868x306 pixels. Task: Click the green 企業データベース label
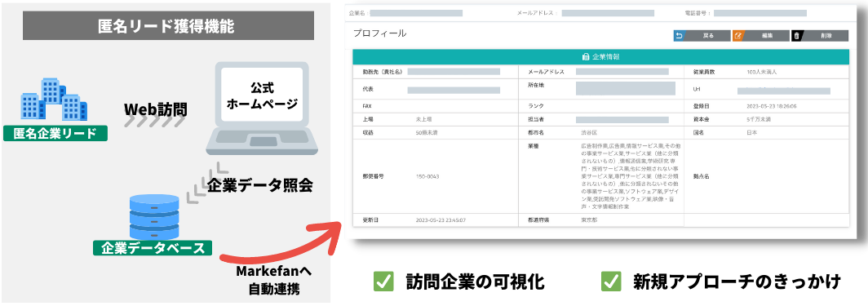pyautogui.click(x=153, y=248)
